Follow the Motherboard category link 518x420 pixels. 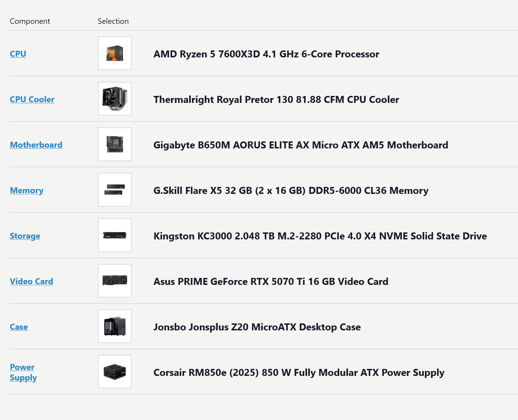coord(36,145)
